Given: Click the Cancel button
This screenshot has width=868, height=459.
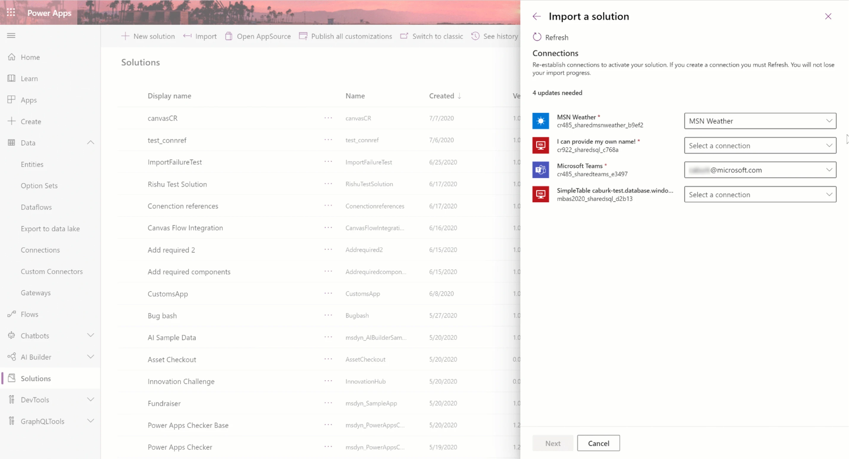Looking at the screenshot, I should tap(598, 443).
